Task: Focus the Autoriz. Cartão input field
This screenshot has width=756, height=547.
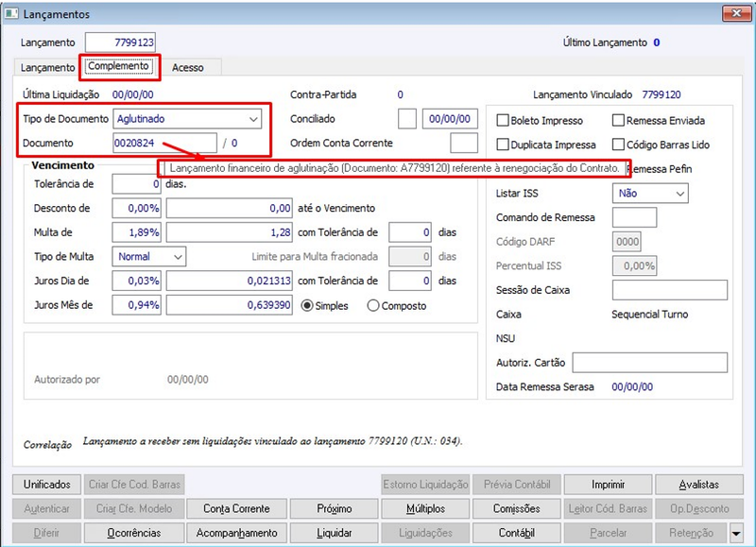Action: pyautogui.click(x=650, y=363)
